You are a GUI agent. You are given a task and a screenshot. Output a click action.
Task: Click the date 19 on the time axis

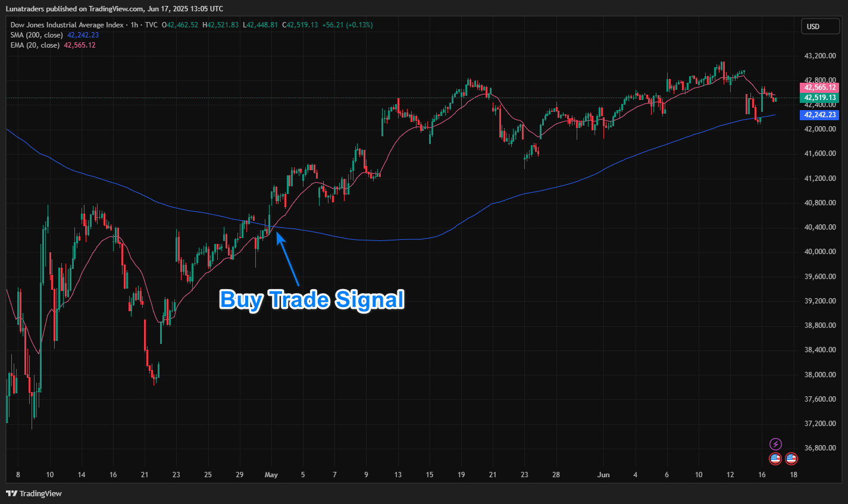coord(461,475)
